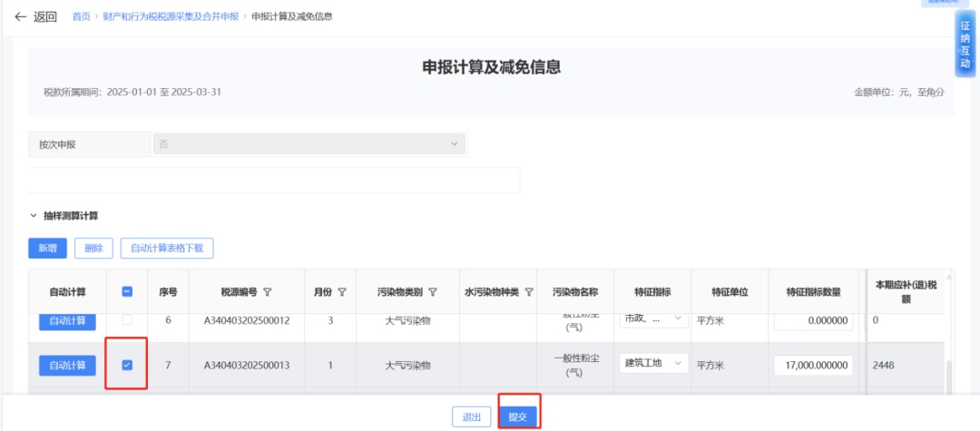Go to 首页 in breadcrumb
This screenshot has height=431, width=980.
(x=82, y=17)
